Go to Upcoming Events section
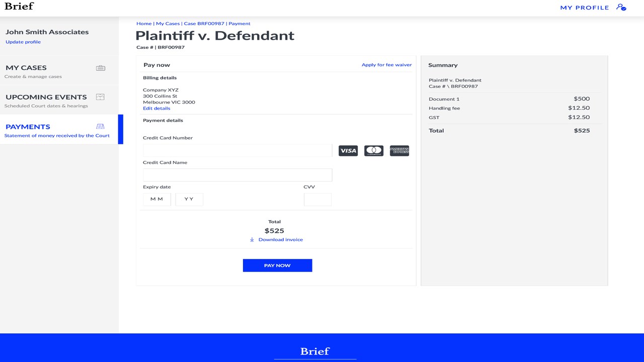The image size is (644, 362). tap(46, 97)
